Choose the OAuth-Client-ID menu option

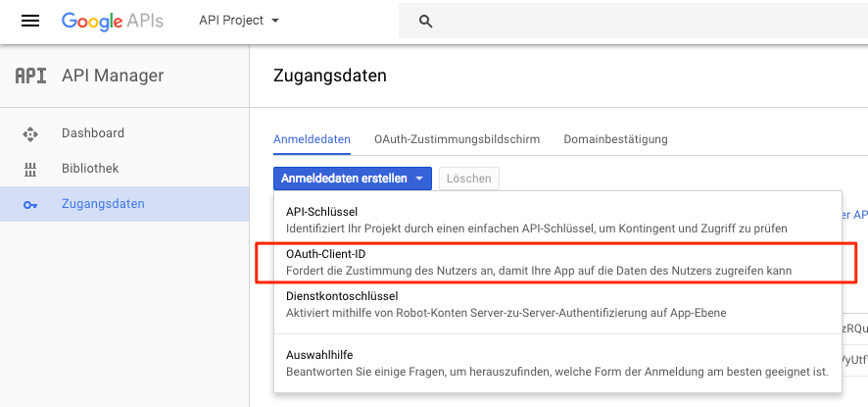coord(557,262)
